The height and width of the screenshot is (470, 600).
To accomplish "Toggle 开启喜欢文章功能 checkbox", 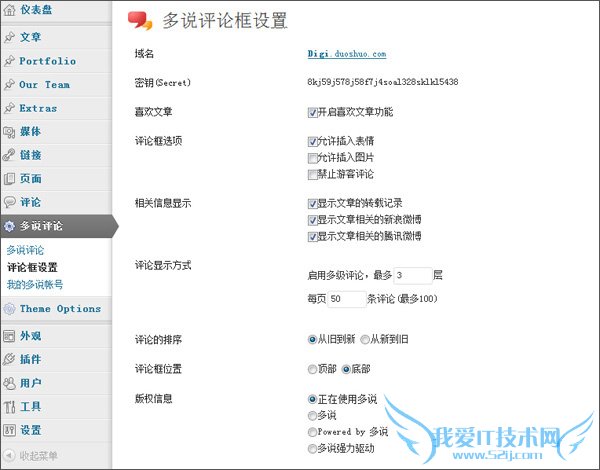I will tap(312, 113).
